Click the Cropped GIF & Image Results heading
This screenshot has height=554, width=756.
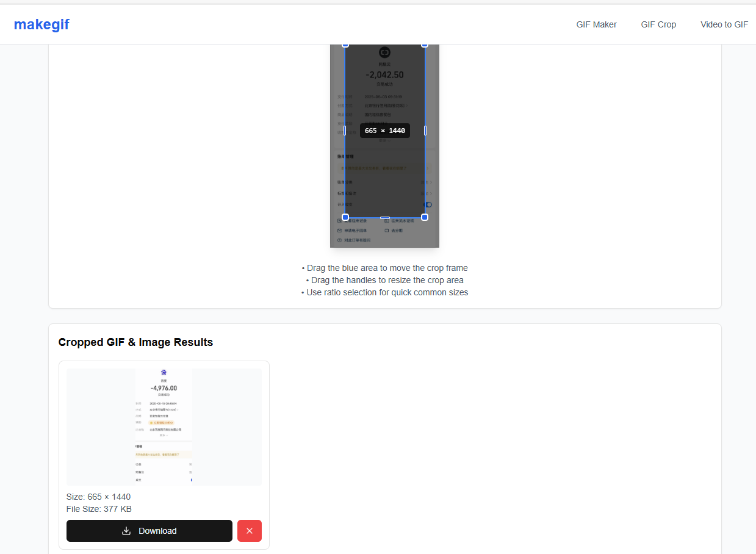135,342
